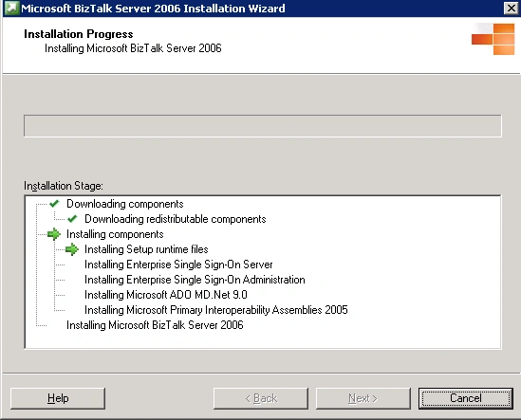Click green arrow beside Installing components
521x420 pixels.
[54, 234]
